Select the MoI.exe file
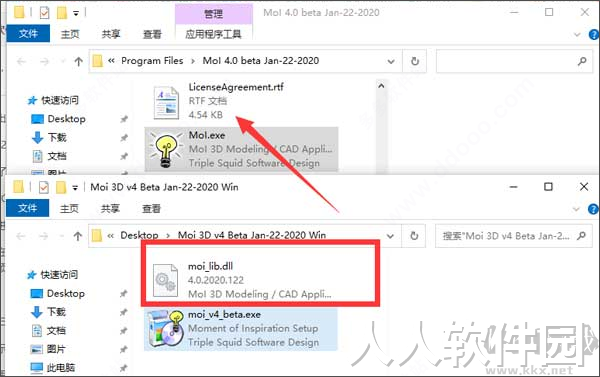The width and height of the screenshot is (600, 377). click(x=241, y=149)
